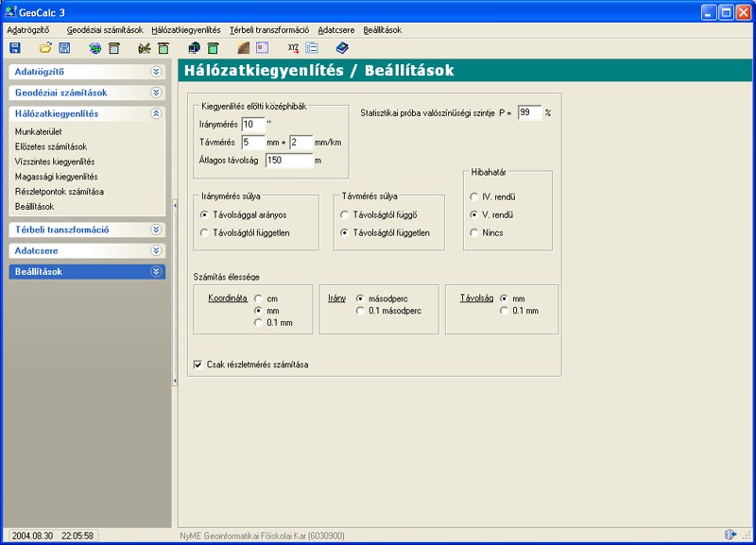Viewport: 756px width, 545px height.
Task: Select Távolságtól független under Iránymérés súlya
Action: pos(204,232)
